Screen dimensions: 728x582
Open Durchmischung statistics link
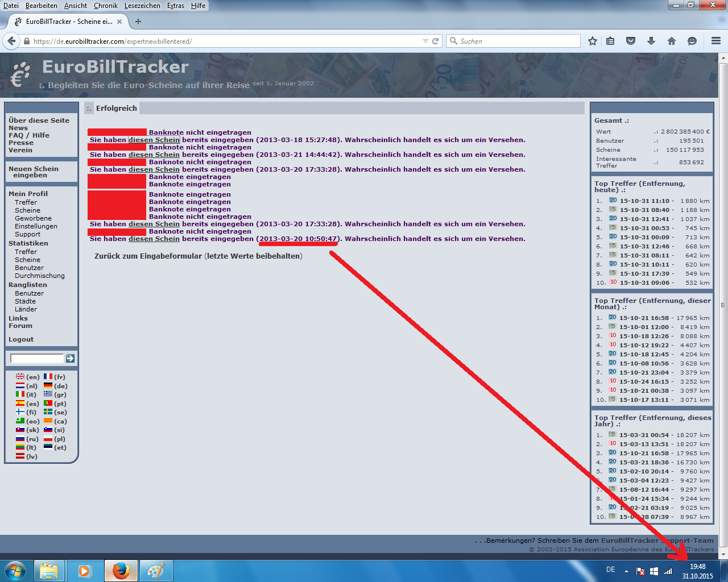coord(40,276)
